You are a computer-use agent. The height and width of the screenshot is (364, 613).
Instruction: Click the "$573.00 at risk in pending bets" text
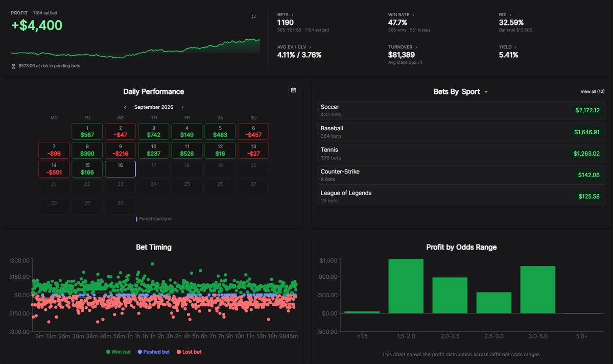(49, 66)
